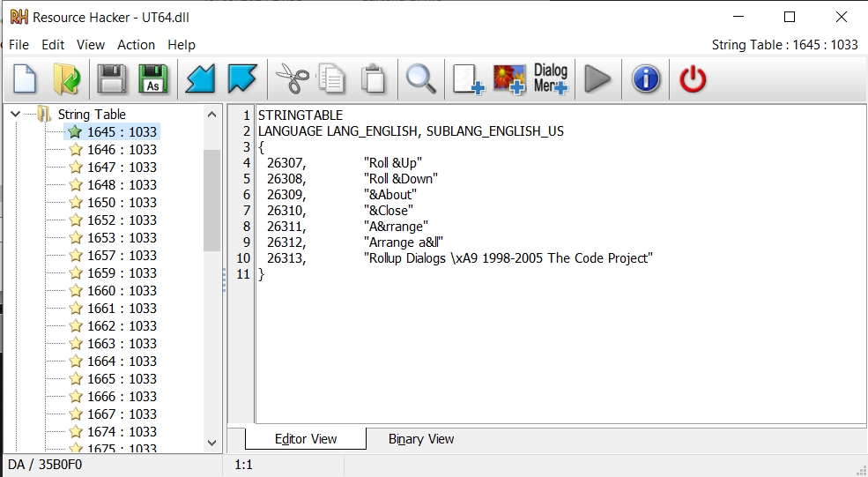Select tree item 1661 : 1033

(122, 309)
